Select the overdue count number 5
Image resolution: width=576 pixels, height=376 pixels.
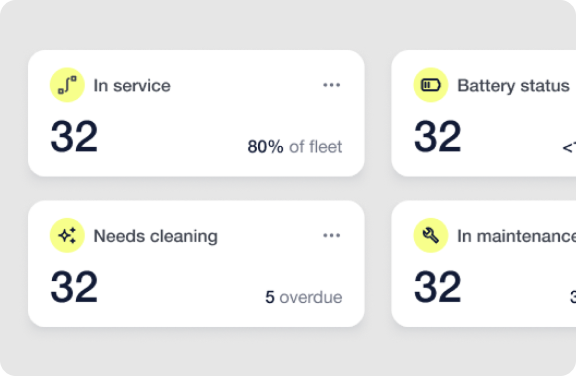coord(270,297)
